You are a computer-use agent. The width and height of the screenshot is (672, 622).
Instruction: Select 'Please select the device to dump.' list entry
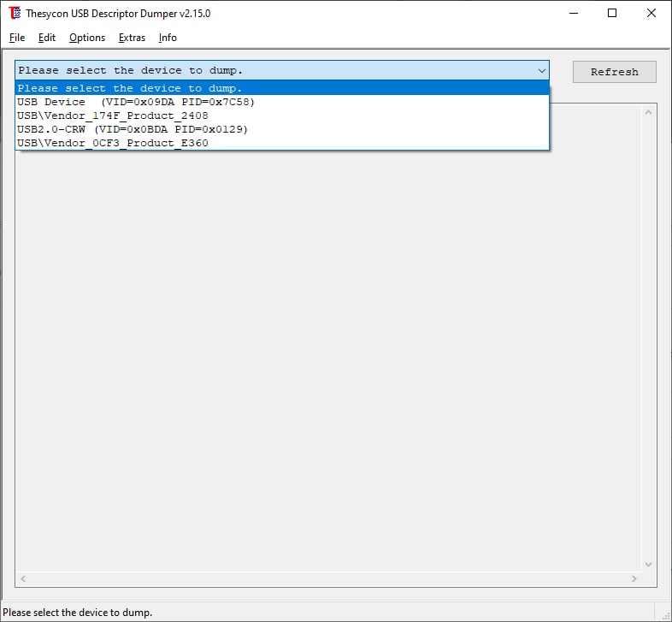[282, 88]
